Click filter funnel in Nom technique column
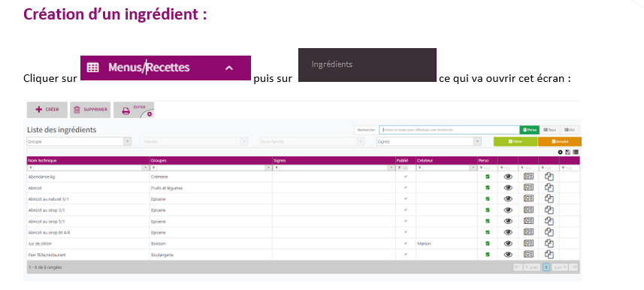Image resolution: width=644 pixels, height=290 pixels. [30, 168]
